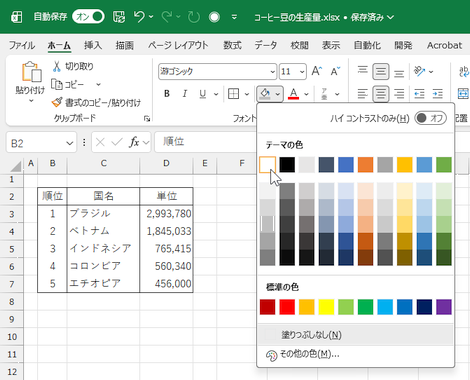This screenshot has height=380, width=470.
Task: Click the decrease font size icon
Action: [x=335, y=71]
